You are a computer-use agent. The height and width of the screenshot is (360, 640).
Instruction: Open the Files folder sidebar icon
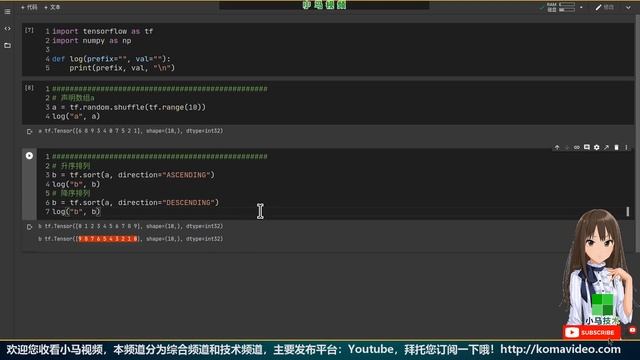(x=7, y=45)
